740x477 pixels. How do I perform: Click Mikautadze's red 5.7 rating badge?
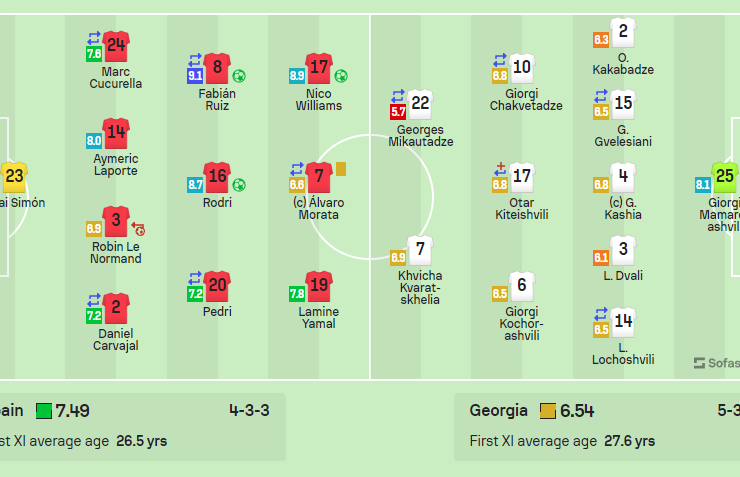tap(397, 112)
